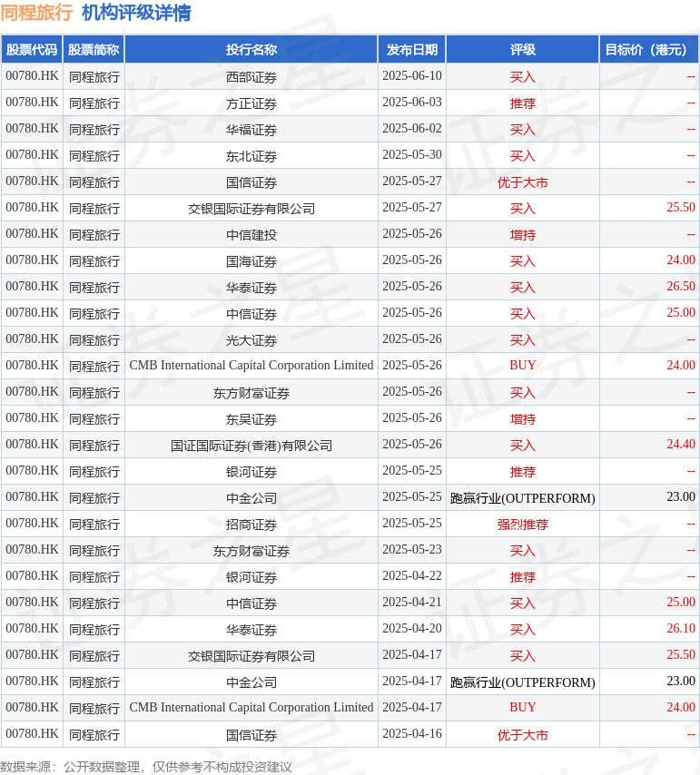Click the date 2025-06-03
The image size is (700, 775).
coord(412,102)
